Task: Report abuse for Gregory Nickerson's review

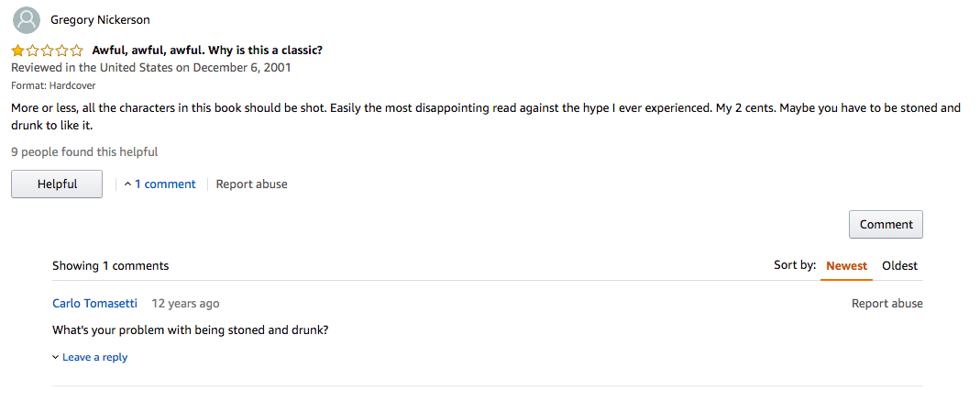Action: [x=251, y=184]
